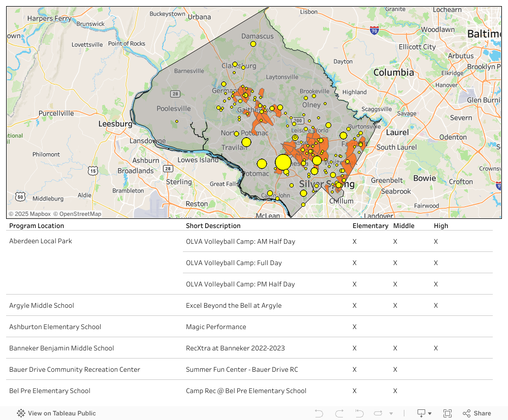This screenshot has width=508, height=420.
Task: Select the Argyle Middle School row
Action: point(42,305)
